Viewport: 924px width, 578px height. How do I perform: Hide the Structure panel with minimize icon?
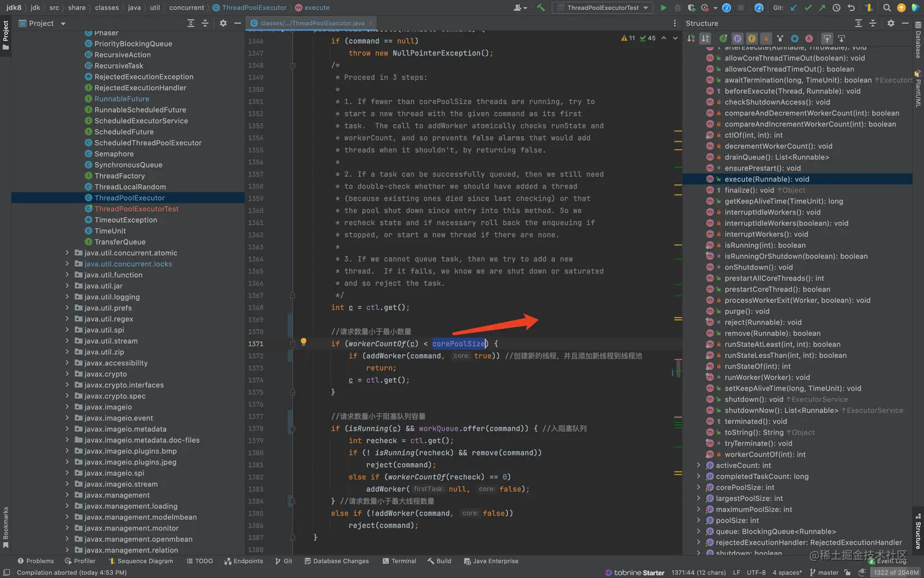tap(905, 23)
